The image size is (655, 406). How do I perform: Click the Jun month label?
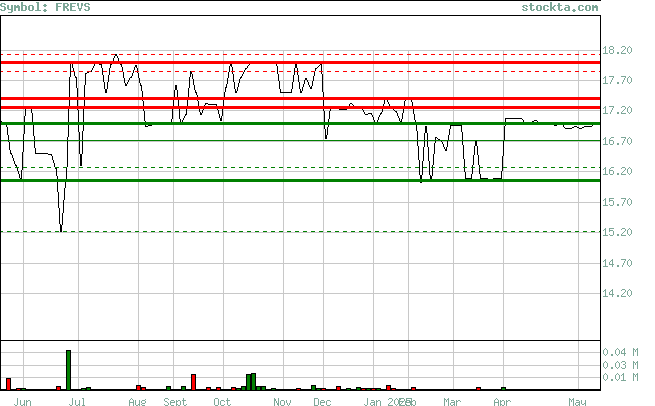tap(23, 401)
